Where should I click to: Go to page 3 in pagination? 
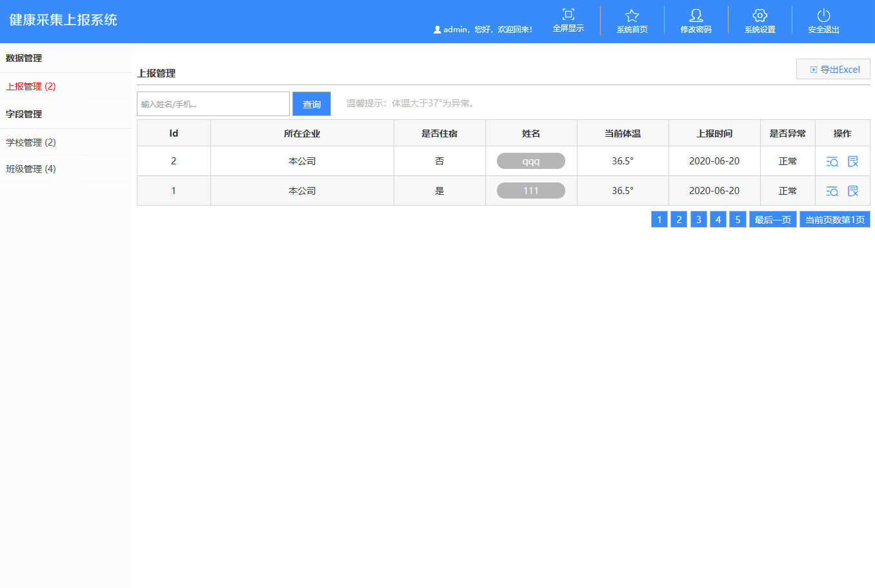(698, 220)
